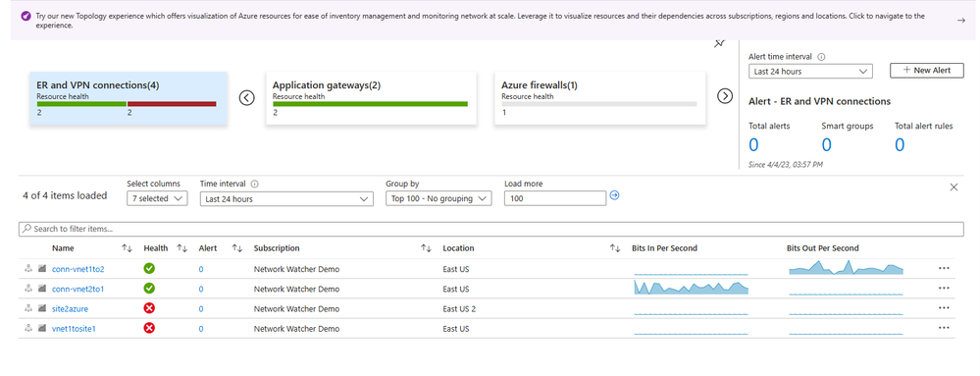Click the previous carousel arrow icon
This screenshot has width=980, height=376.
(247, 97)
